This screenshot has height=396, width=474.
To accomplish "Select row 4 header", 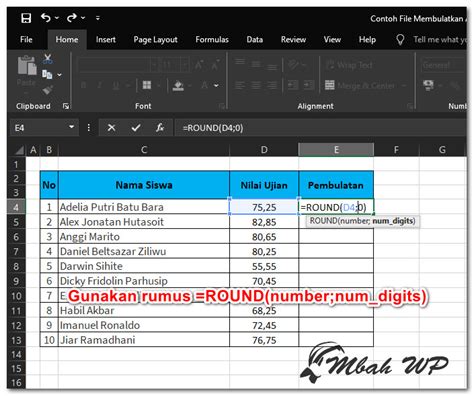I will coord(16,207).
